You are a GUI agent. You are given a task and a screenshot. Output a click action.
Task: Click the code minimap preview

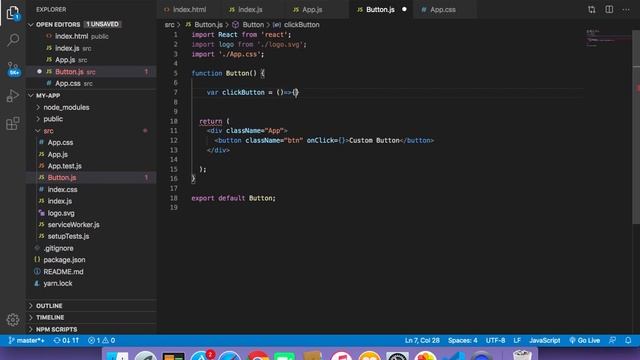(x=608, y=38)
